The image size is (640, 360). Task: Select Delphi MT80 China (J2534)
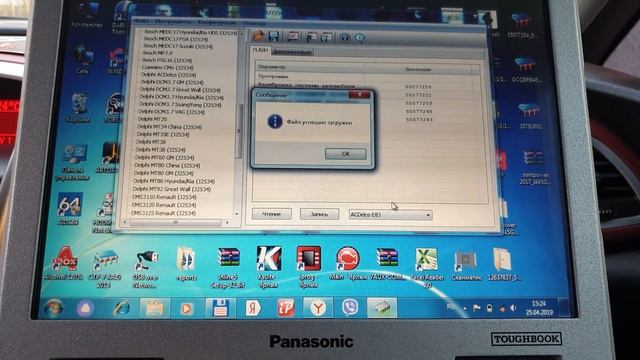pos(167,165)
